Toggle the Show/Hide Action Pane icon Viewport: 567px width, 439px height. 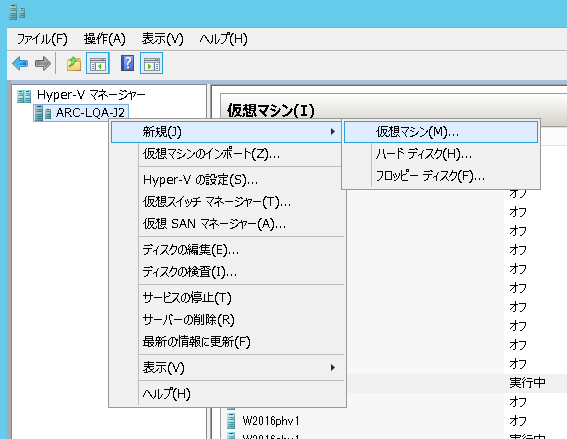(152, 64)
